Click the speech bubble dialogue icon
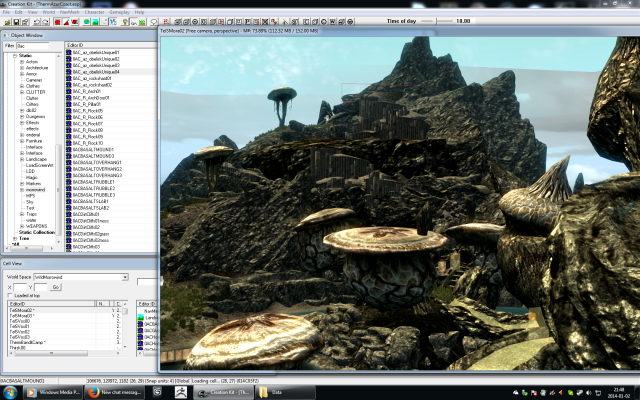Viewport: 640px width, 400px height. (154, 22)
